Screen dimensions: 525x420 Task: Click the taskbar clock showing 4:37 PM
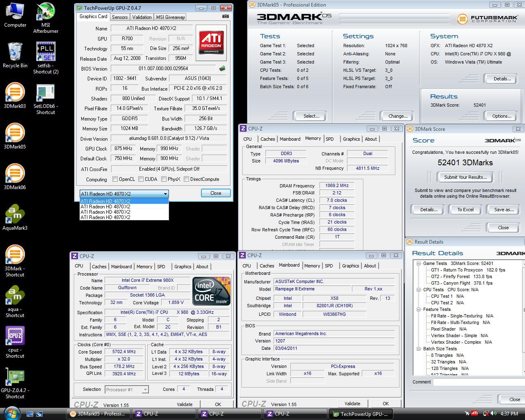[509, 414]
